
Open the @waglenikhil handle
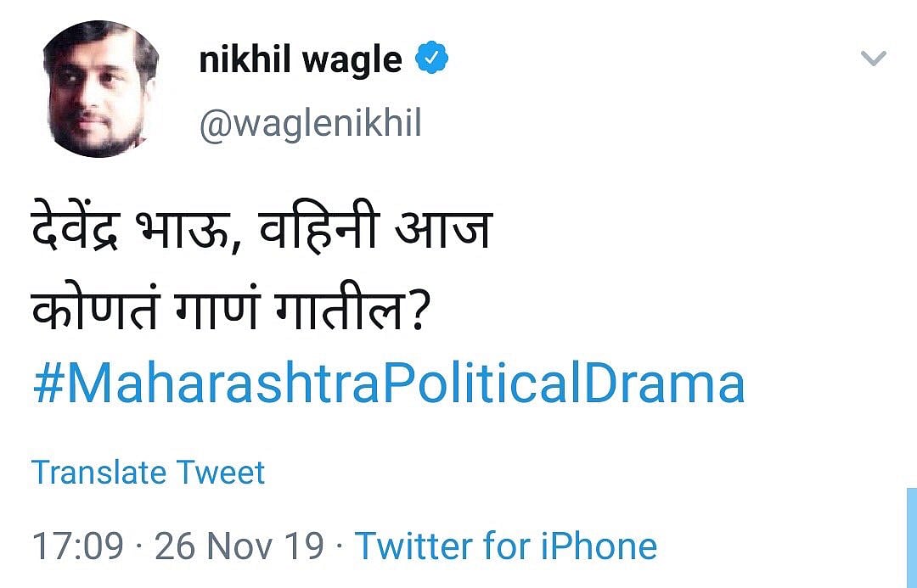click(x=310, y=125)
